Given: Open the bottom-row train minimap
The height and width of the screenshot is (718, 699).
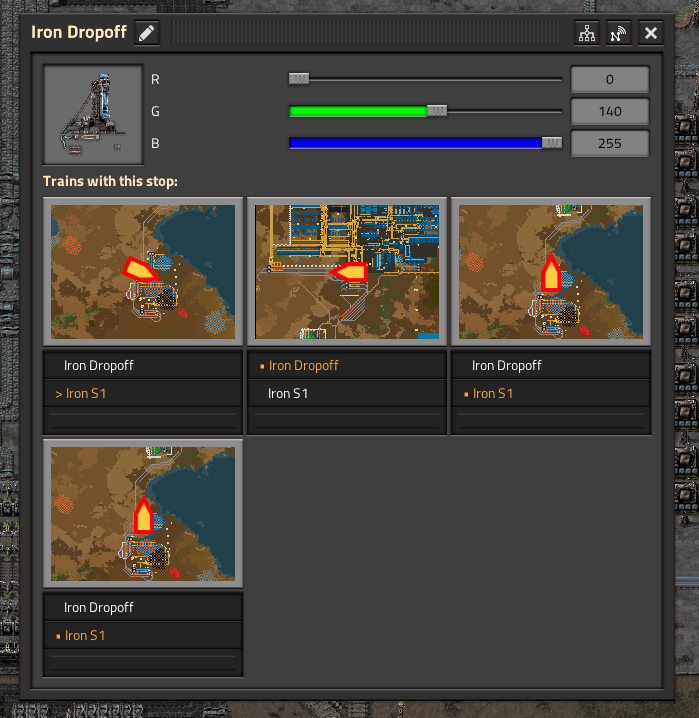Looking at the screenshot, I should (x=143, y=514).
